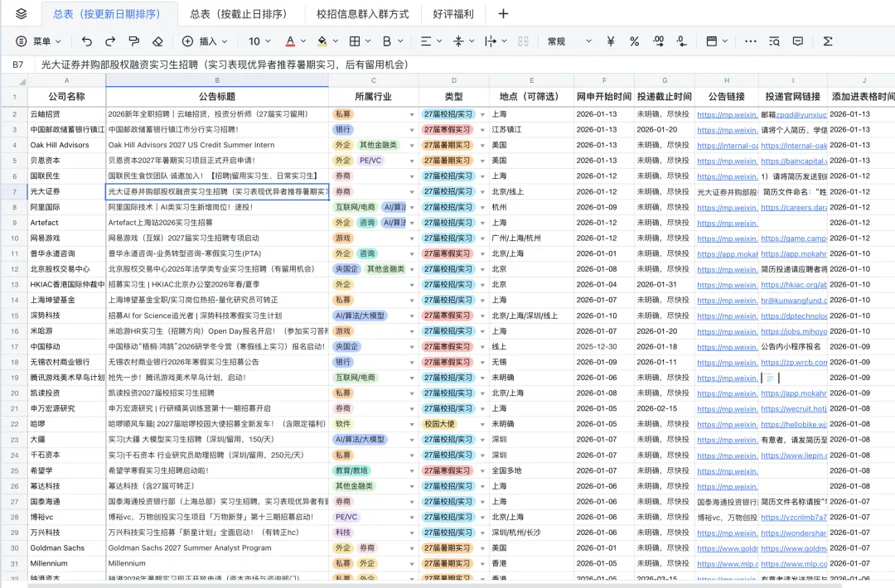Open borders dropdown arrow
The image size is (895, 588).
368,41
